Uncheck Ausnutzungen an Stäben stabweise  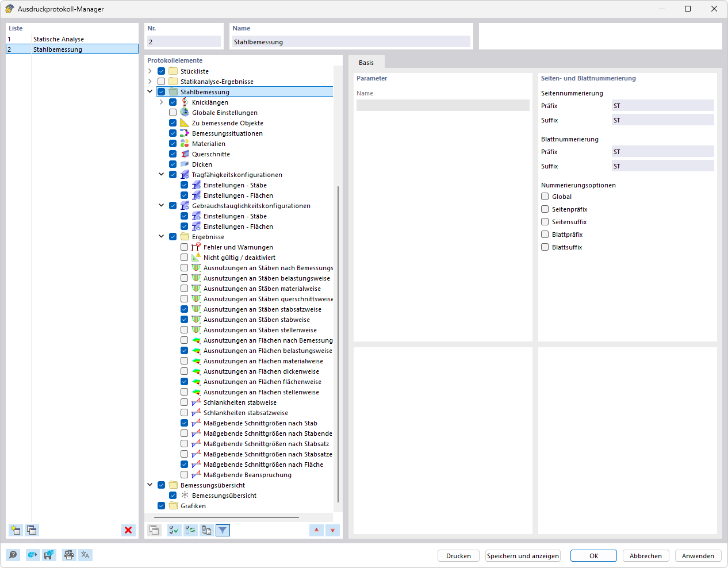[x=185, y=320]
